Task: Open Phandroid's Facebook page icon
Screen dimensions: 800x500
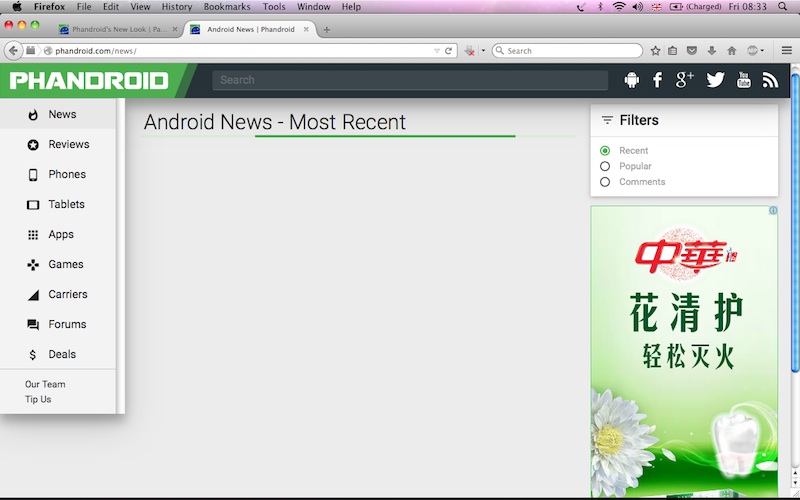Action: click(x=657, y=80)
